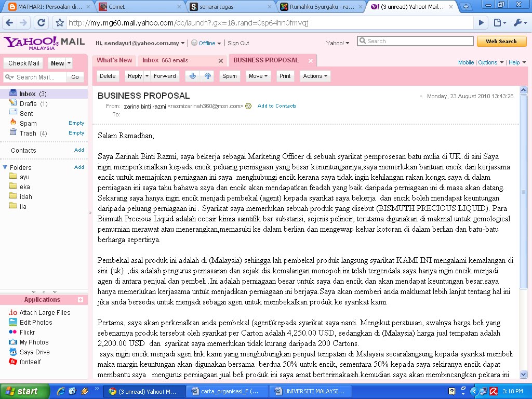Screen dimensions: 532x399
Task: Reload the page with the refresh icon
Action: coord(42,23)
